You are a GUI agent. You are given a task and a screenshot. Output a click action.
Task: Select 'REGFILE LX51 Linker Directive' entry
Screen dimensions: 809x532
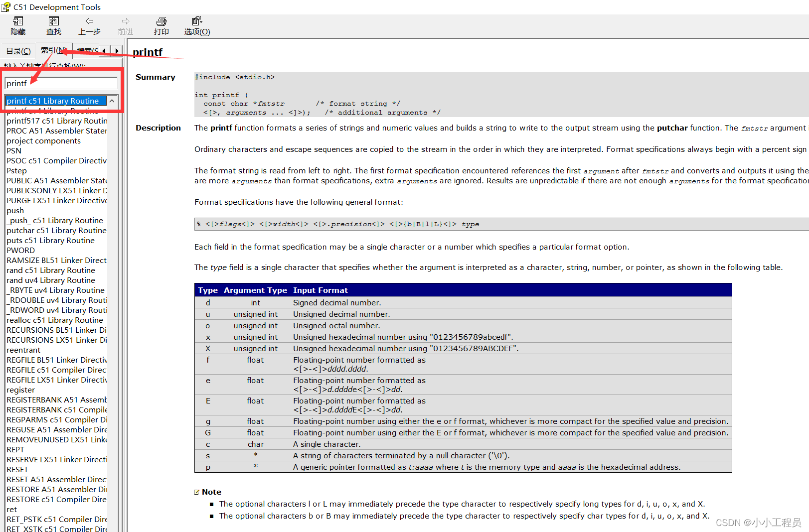point(56,380)
